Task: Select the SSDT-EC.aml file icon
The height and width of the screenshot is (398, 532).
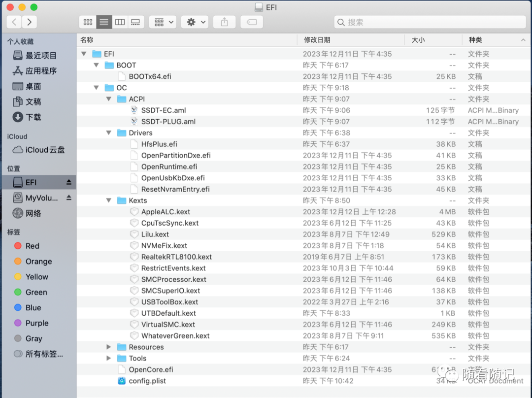Action: (x=134, y=110)
